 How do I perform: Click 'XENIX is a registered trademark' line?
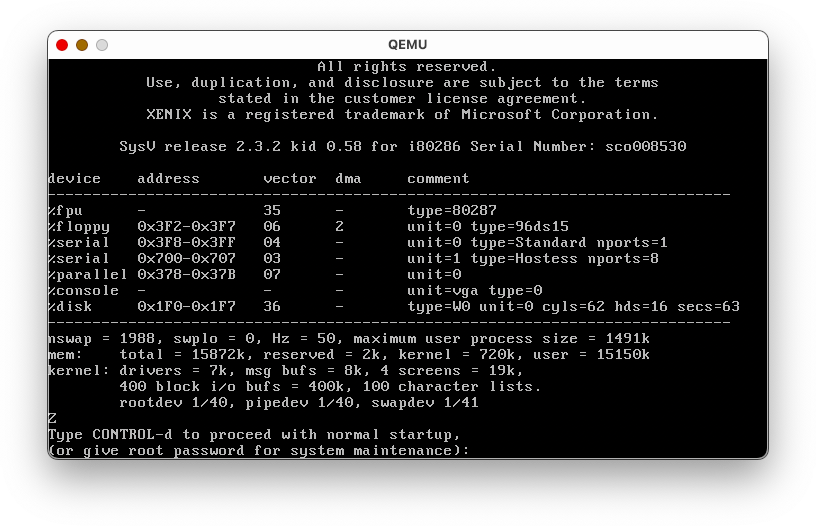pyautogui.click(x=402, y=114)
